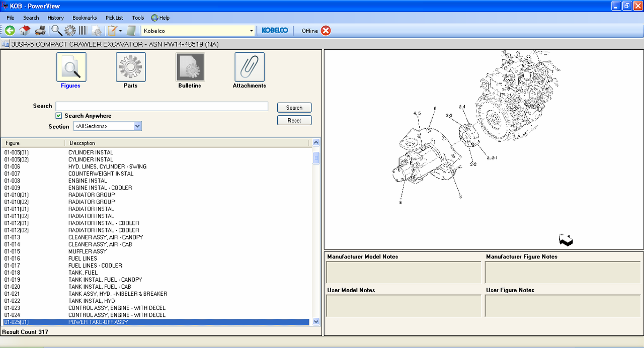Click the power take-off diagram preview
The image size is (644, 348).
click(x=484, y=149)
